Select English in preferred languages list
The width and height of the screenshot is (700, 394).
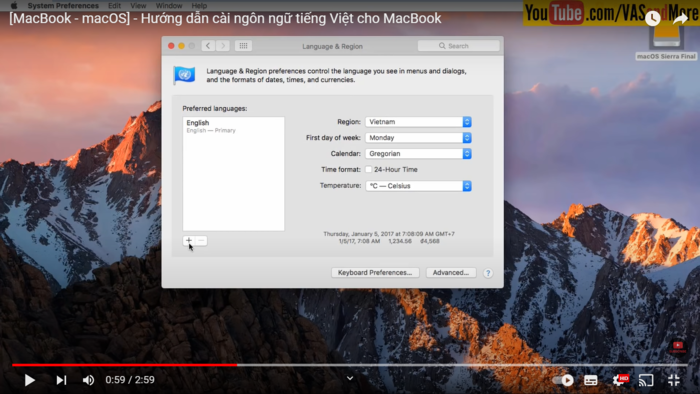[x=233, y=126]
